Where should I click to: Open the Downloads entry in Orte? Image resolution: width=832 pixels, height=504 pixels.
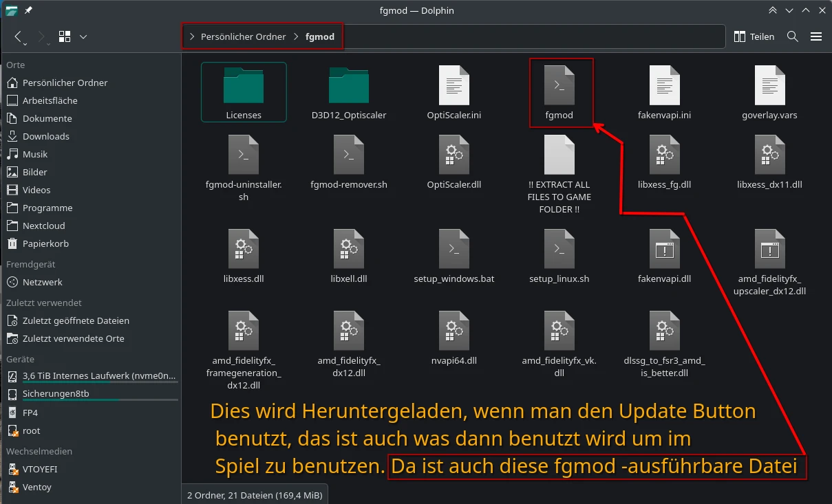[45, 136]
